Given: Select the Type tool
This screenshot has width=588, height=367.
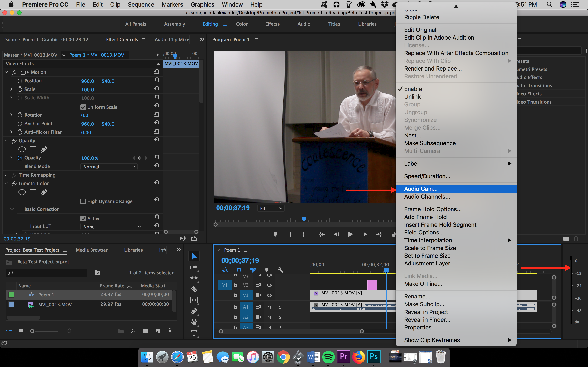Looking at the screenshot, I should (194, 333).
